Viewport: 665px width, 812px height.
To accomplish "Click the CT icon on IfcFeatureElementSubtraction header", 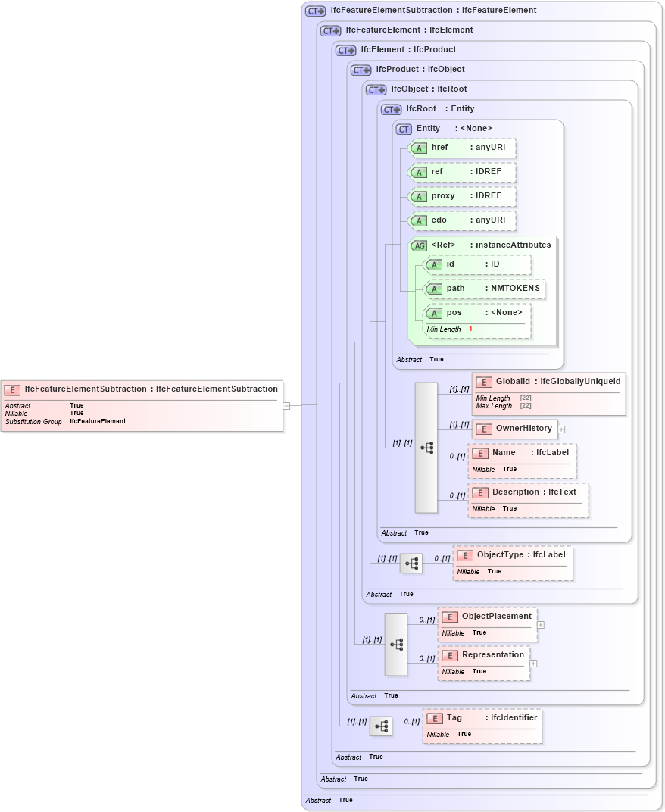I will (x=314, y=10).
